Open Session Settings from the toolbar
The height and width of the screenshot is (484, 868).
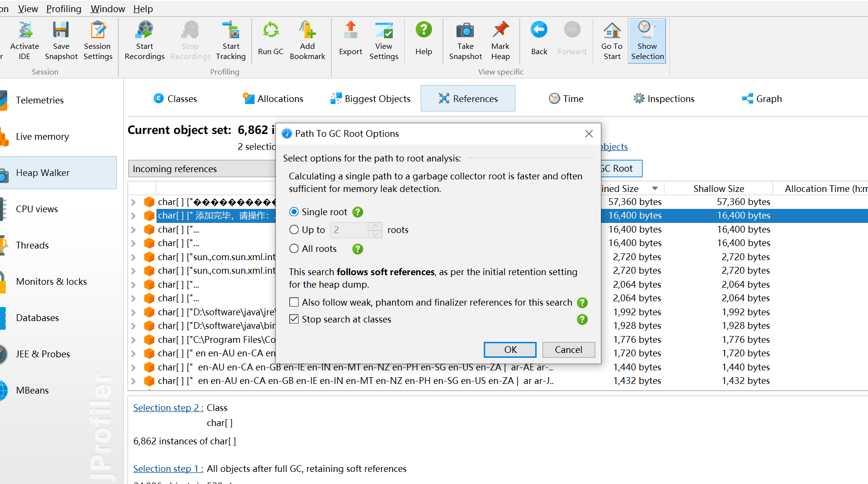point(98,31)
